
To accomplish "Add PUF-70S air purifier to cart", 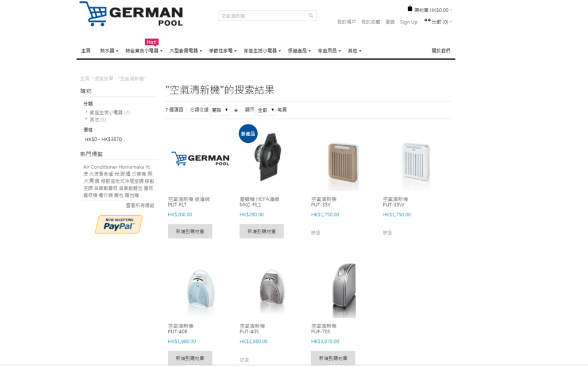I will coord(333,358).
